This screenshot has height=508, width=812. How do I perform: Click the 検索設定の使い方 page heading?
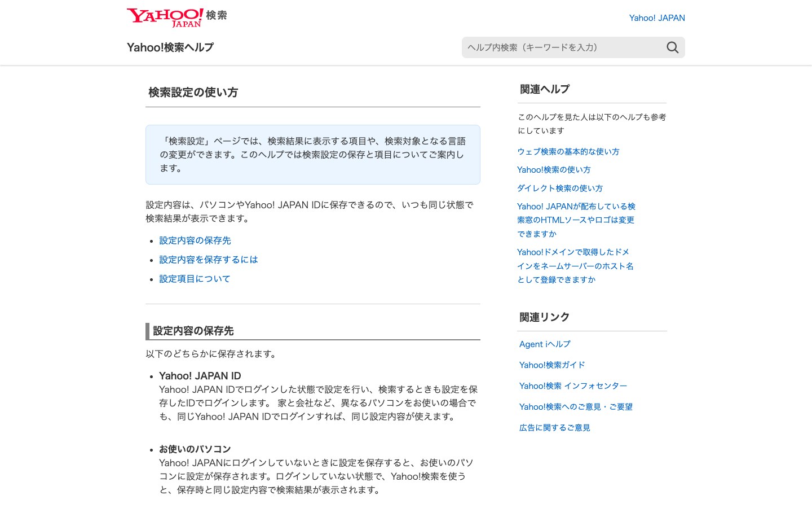tap(193, 93)
